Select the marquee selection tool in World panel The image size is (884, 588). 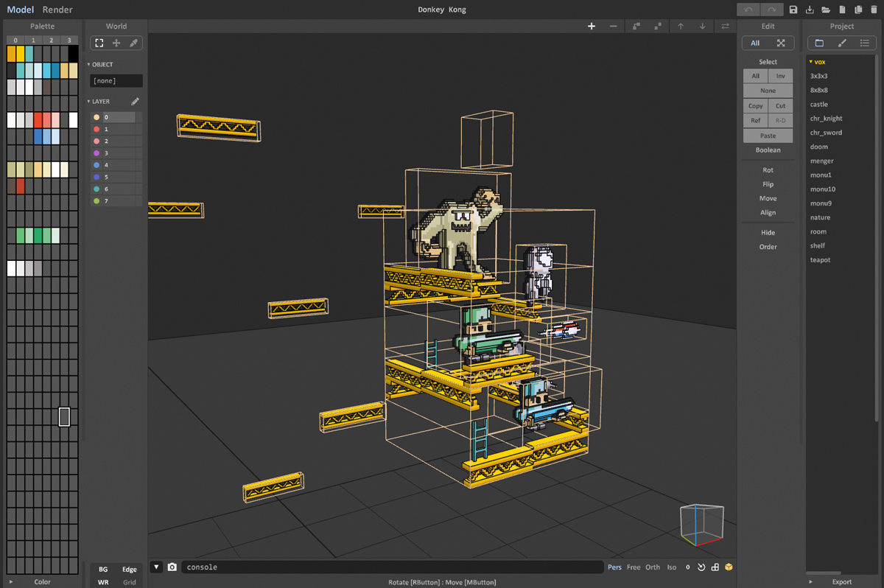pyautogui.click(x=99, y=43)
